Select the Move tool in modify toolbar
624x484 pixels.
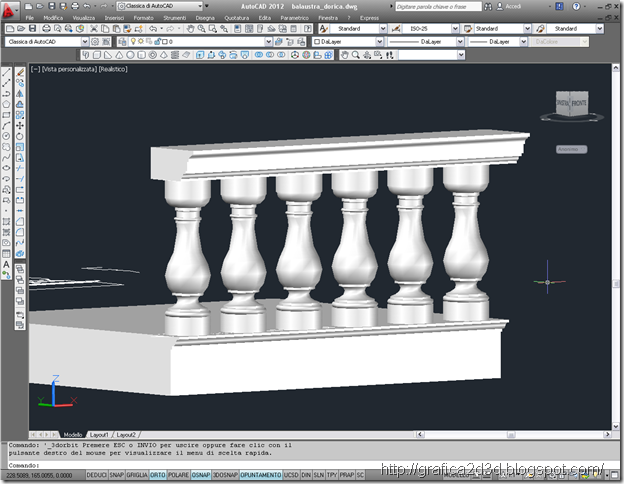coord(20,126)
